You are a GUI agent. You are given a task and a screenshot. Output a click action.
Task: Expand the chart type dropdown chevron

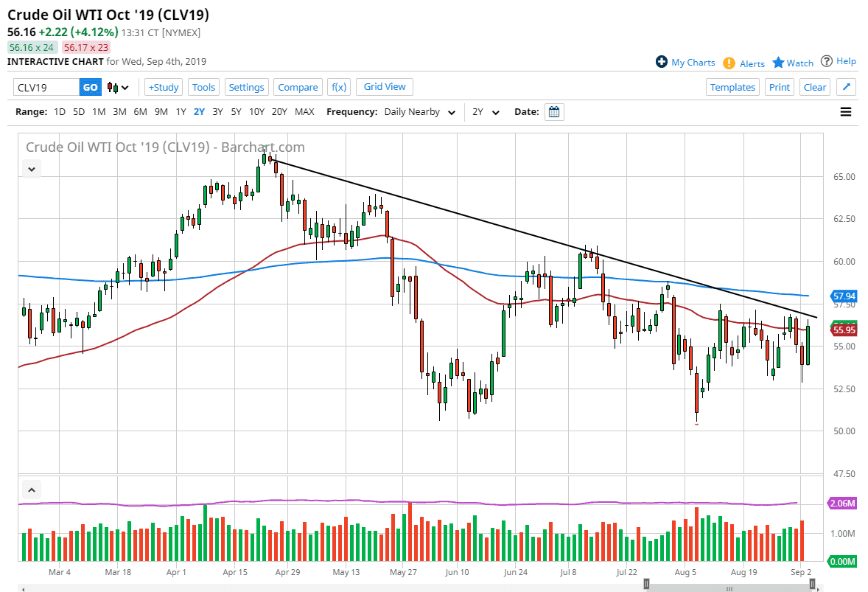click(125, 87)
